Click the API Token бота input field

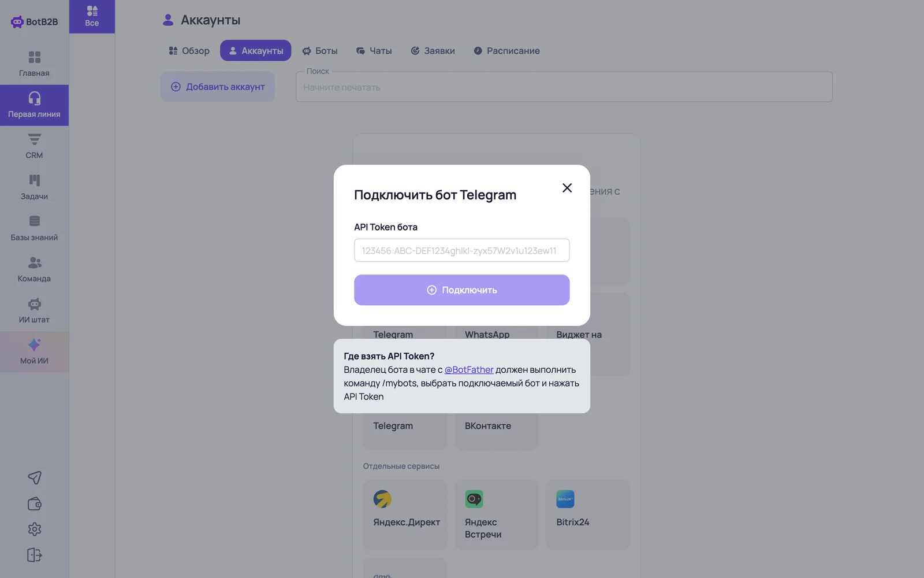(x=461, y=250)
